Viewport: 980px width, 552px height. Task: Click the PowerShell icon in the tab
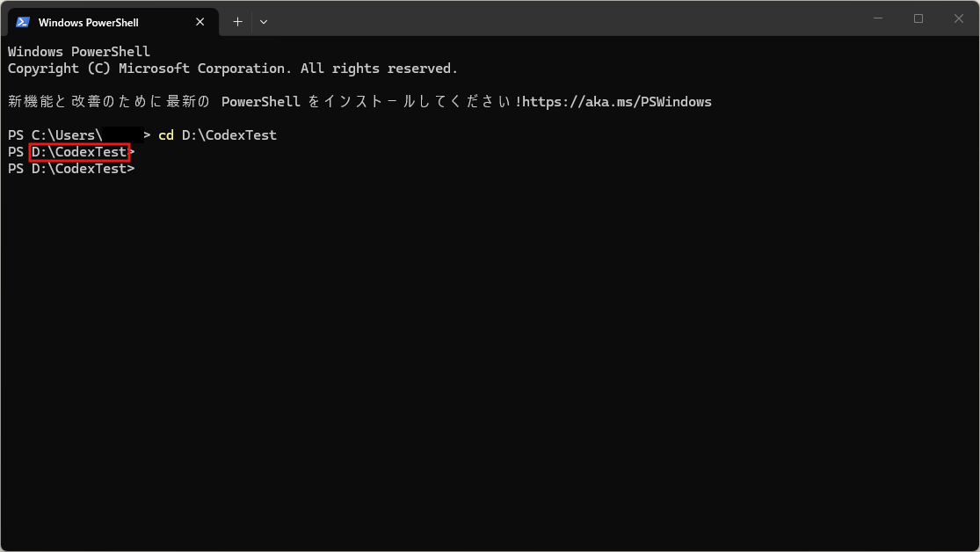tap(23, 22)
